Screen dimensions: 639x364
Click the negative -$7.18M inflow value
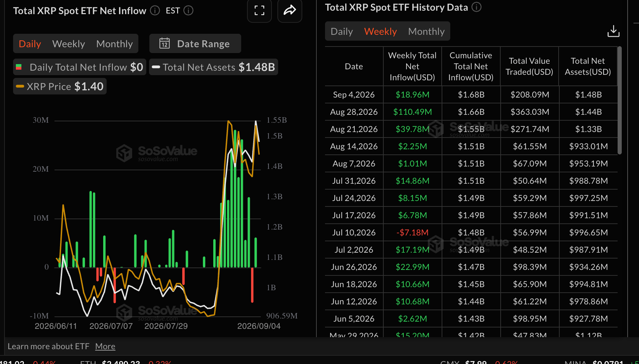[x=413, y=232]
